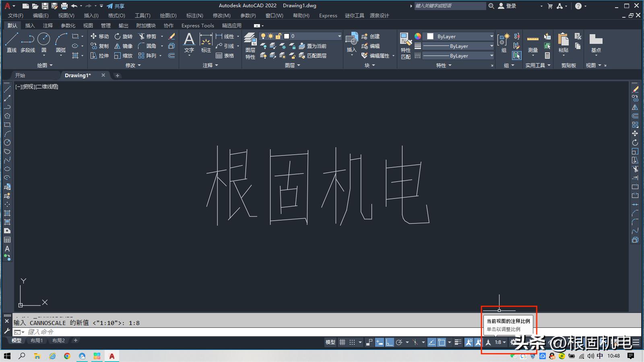Click the Stretch (拉伸) modify tool
644x362 pixels.
pyautogui.click(x=99, y=56)
